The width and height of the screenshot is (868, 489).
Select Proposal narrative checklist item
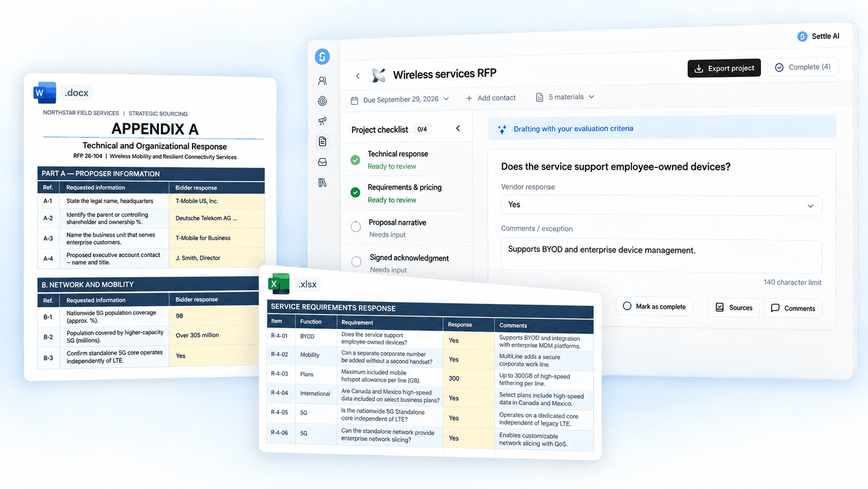(406, 228)
